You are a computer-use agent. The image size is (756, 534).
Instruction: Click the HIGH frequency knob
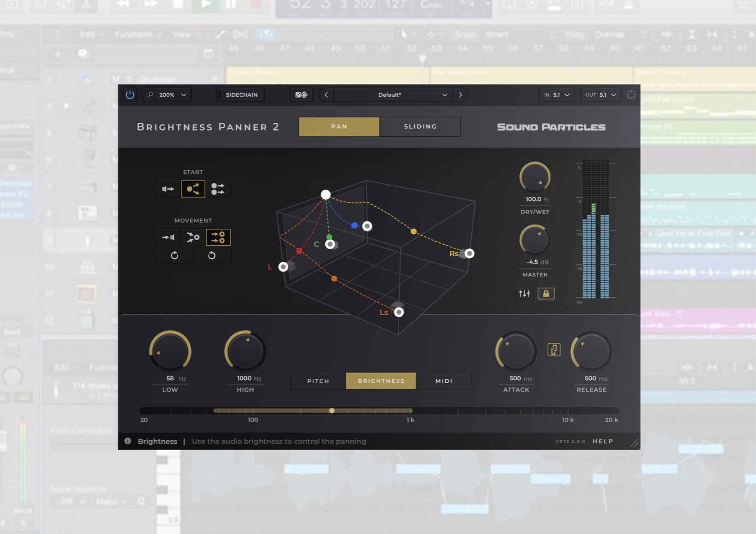pyautogui.click(x=245, y=351)
